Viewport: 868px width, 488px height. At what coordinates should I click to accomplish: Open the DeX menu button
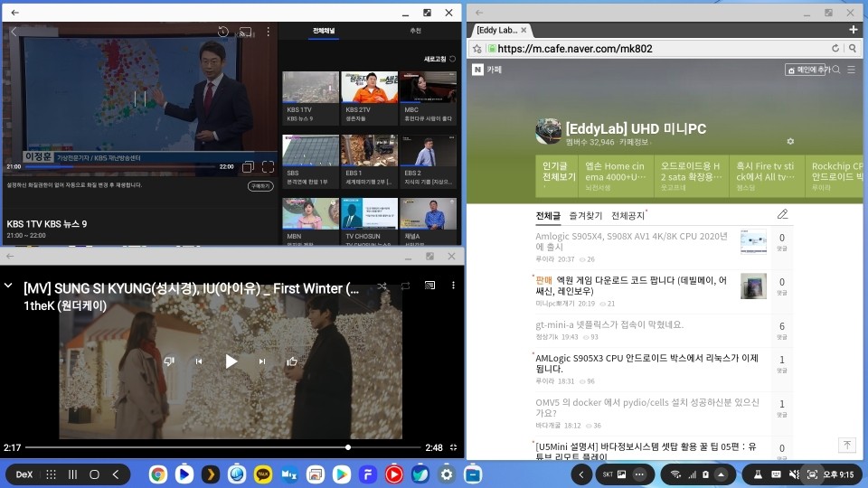pos(24,474)
